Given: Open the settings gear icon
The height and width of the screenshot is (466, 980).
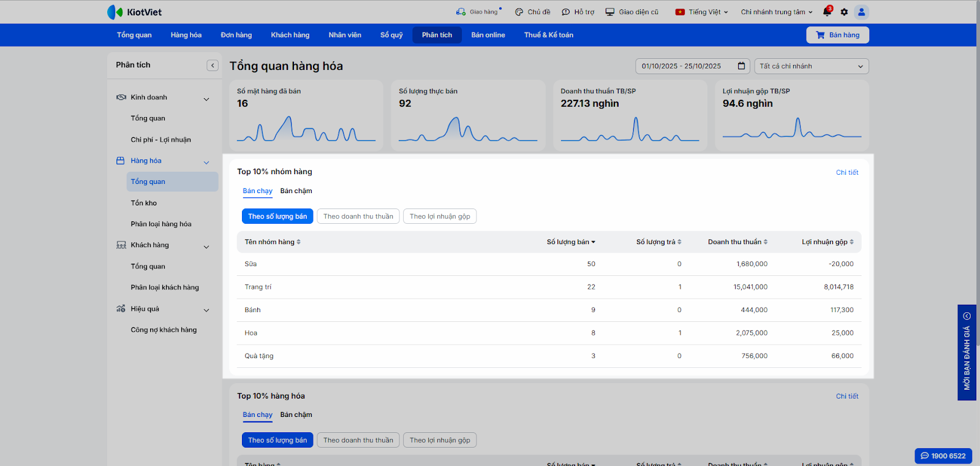Looking at the screenshot, I should [x=844, y=12].
